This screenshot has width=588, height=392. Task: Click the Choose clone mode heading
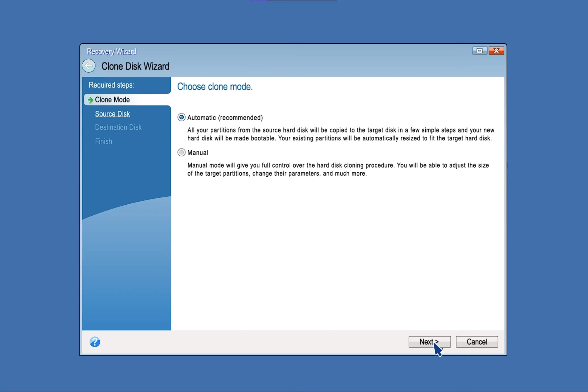point(215,87)
